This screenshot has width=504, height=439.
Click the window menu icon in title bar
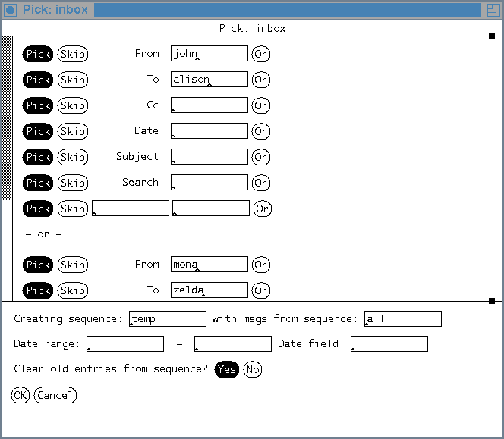[x=11, y=10]
